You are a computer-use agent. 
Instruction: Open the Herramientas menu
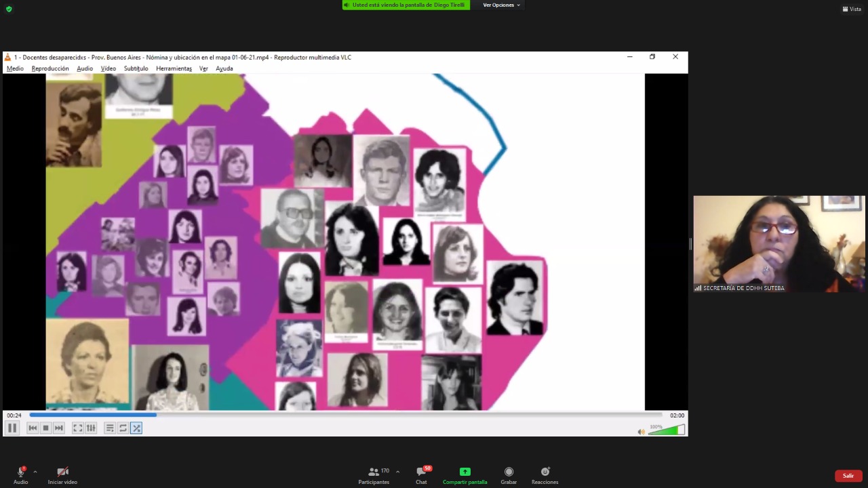point(174,68)
